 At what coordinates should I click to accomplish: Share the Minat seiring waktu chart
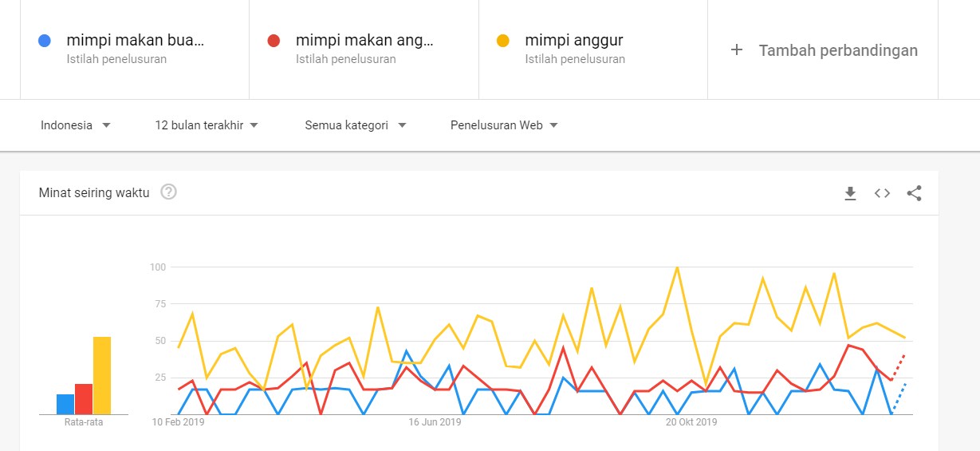914,193
